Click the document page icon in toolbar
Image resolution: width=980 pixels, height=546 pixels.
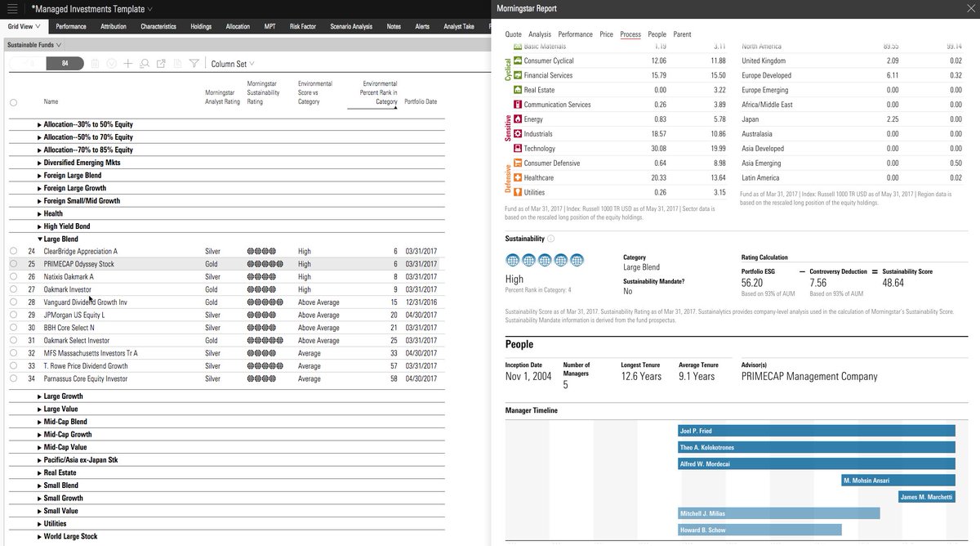click(177, 63)
